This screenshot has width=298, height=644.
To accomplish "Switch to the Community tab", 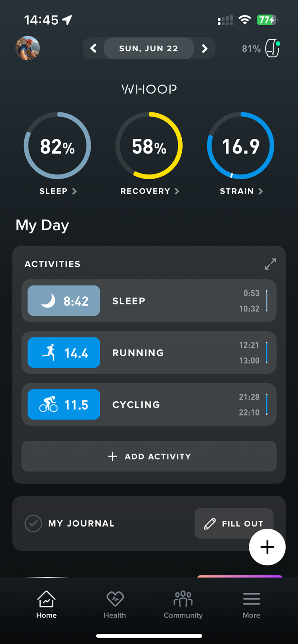I will coord(183,605).
